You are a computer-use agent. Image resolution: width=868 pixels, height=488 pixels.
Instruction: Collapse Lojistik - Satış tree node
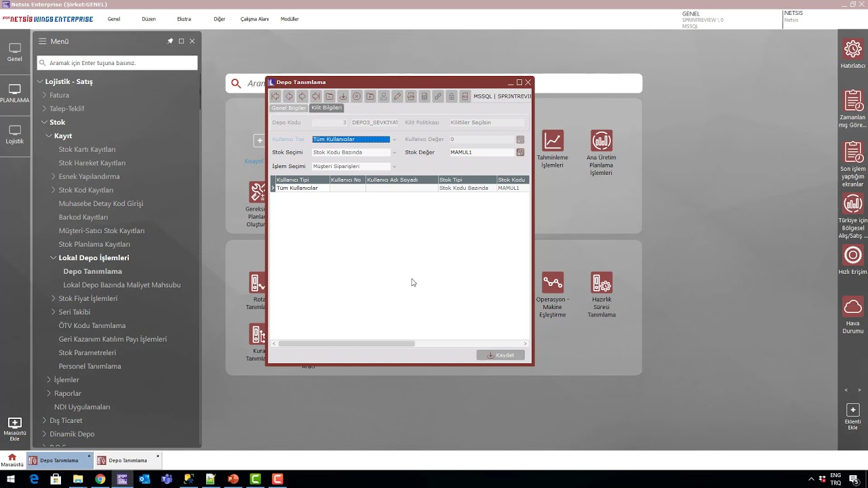(x=40, y=81)
